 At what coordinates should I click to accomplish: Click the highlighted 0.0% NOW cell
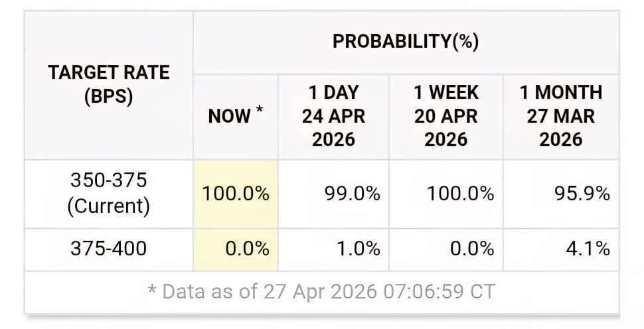coord(235,249)
